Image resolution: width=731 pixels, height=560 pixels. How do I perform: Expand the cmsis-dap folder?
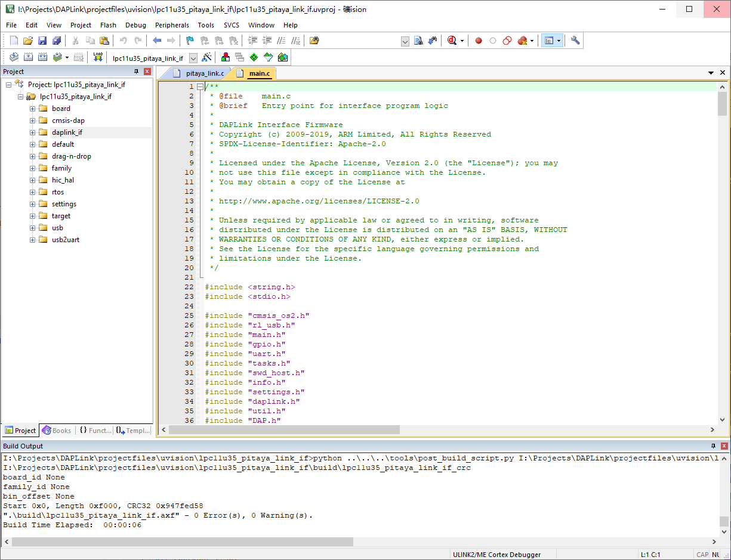tap(33, 120)
